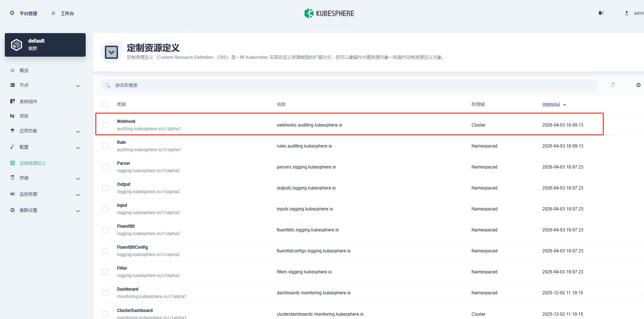Click webhooks.auditing.kubesphere.io name cell
The width and height of the screenshot is (644, 319).
pos(309,125)
